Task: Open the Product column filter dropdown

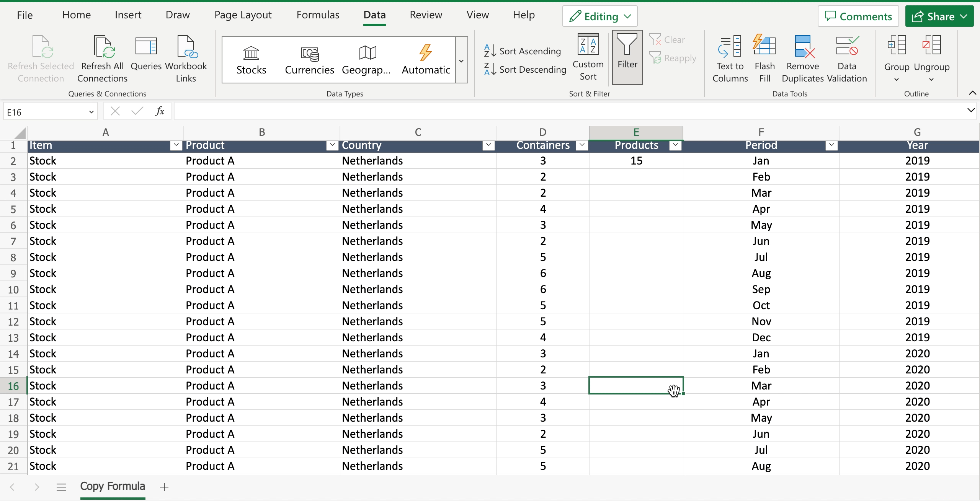Action: pos(332,145)
